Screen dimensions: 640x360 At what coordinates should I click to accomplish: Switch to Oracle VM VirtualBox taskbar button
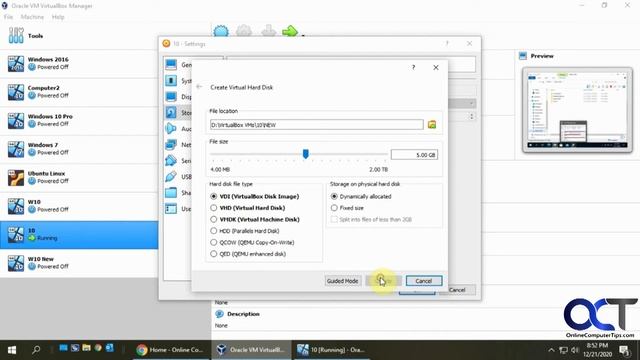point(251,350)
